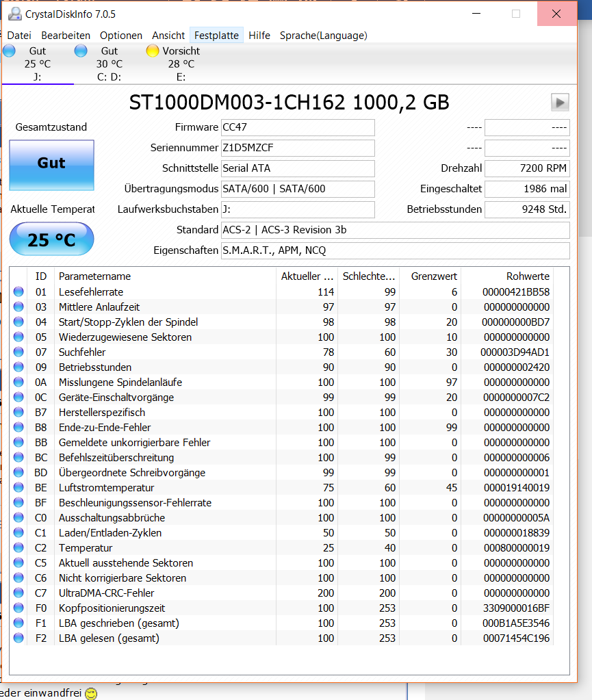Click the Drehzahl value 7200 RPM

[x=527, y=168]
